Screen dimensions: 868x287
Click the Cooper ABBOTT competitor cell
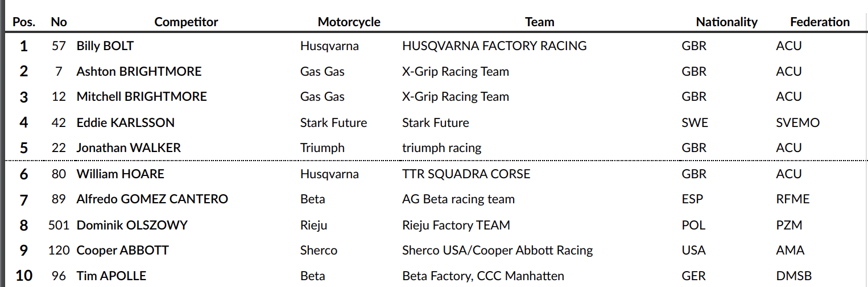[x=123, y=251]
